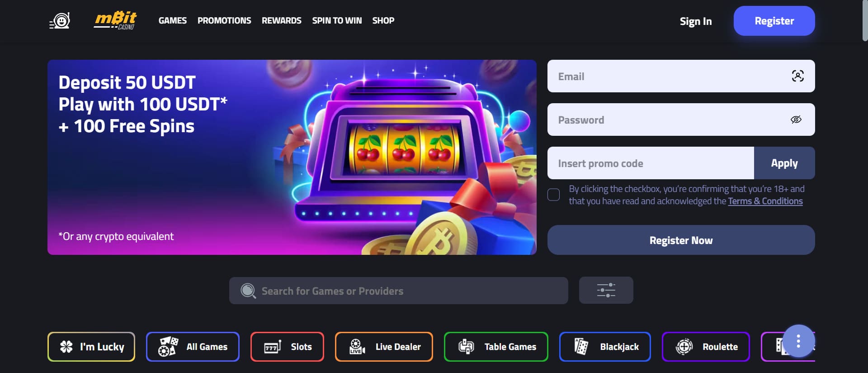
Task: Click the magnifier search icon
Action: coord(248,291)
